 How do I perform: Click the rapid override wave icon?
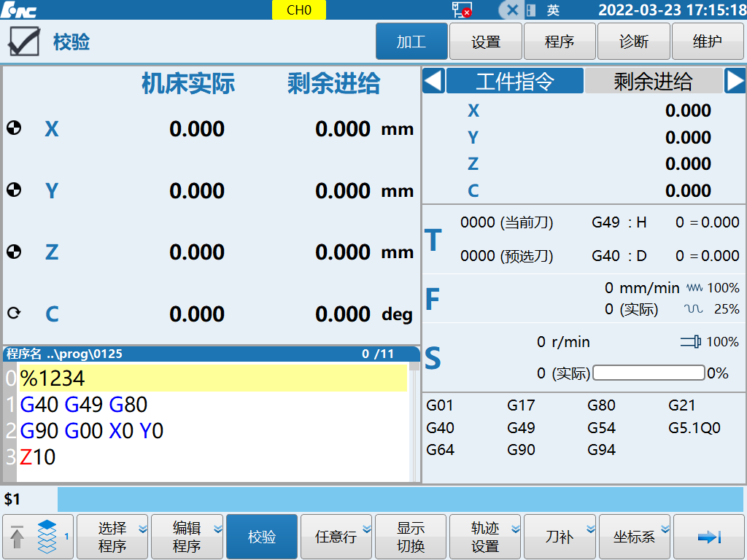coord(693,309)
